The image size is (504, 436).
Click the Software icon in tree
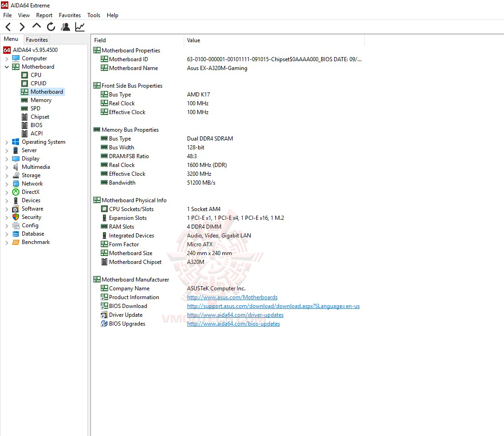(x=16, y=209)
